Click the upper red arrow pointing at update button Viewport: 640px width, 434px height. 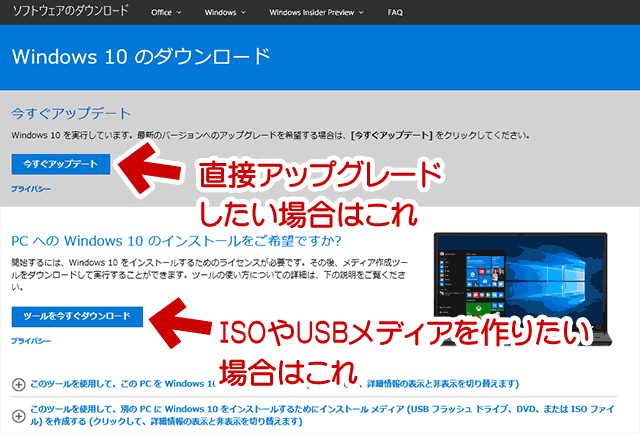coord(150,166)
